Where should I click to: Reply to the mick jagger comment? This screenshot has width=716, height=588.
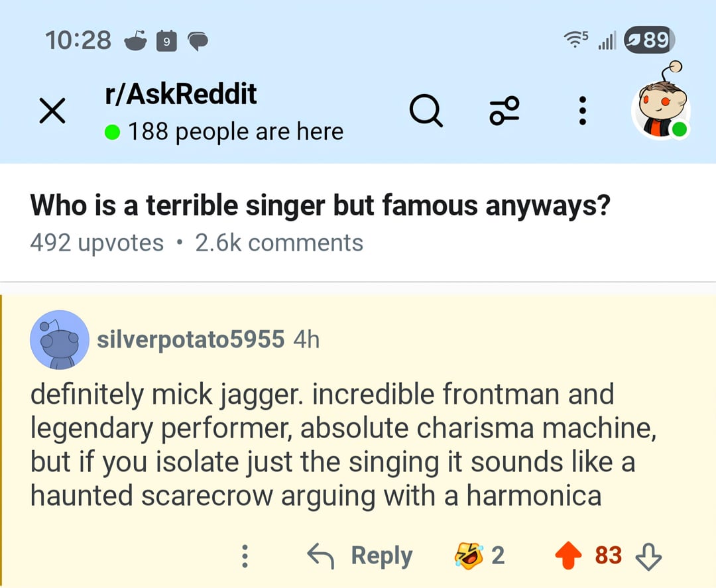coord(361,556)
